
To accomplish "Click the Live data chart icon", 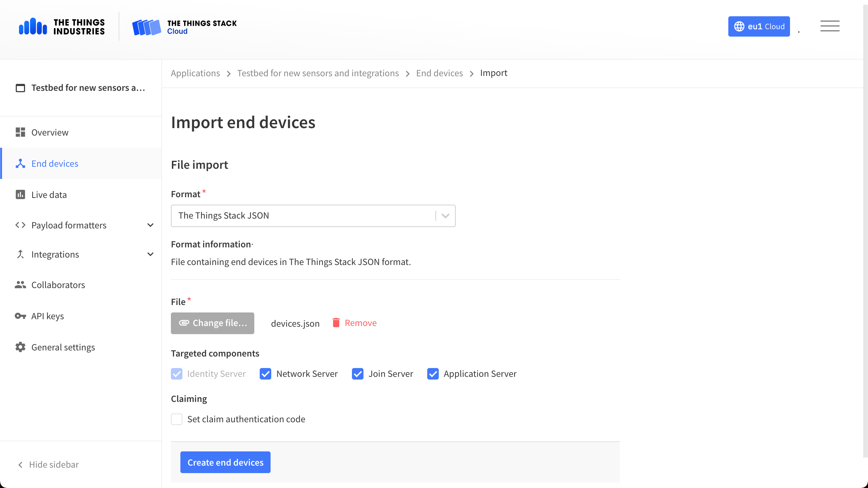I will click(20, 195).
